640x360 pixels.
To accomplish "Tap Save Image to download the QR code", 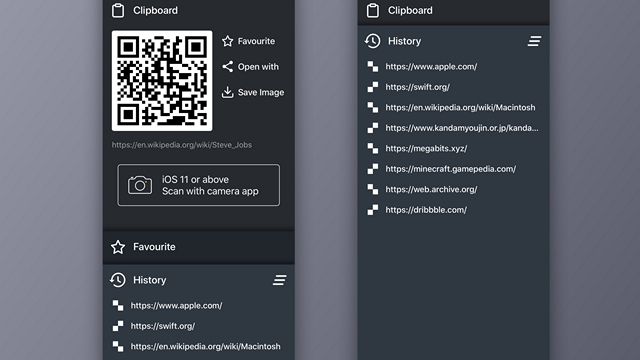I will point(261,92).
